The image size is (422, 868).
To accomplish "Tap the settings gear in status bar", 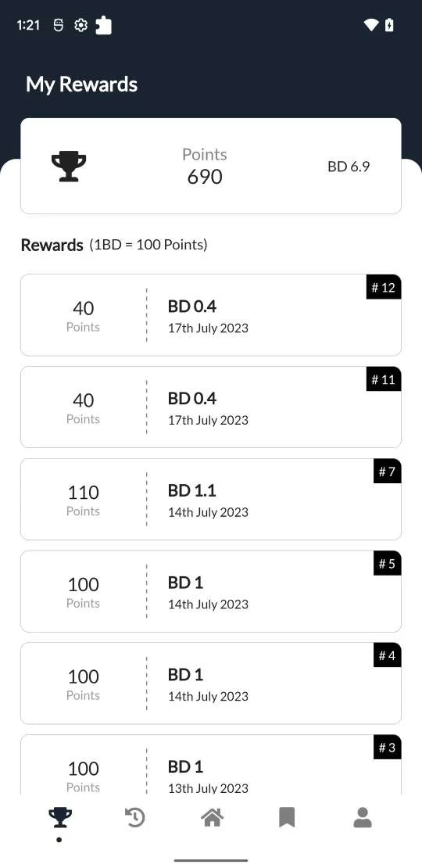I will (x=80, y=26).
